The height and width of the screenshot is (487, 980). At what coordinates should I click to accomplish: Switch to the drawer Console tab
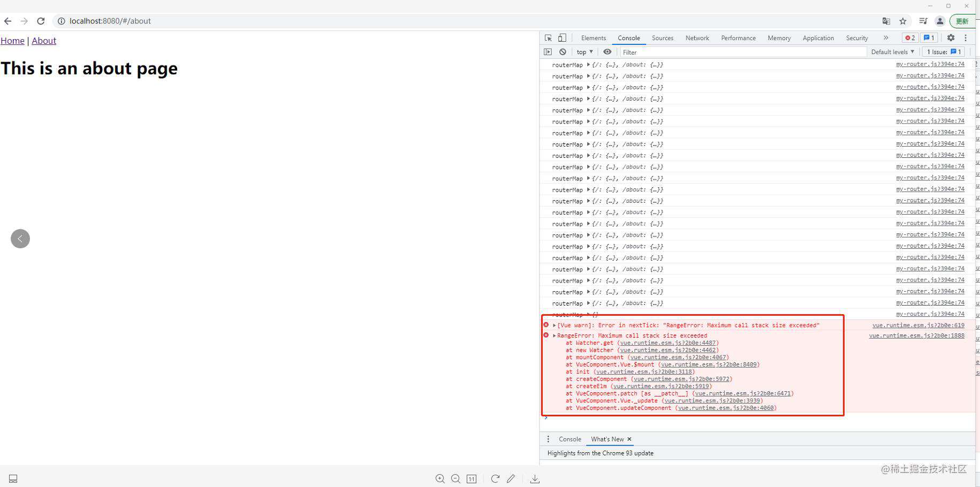click(x=569, y=439)
